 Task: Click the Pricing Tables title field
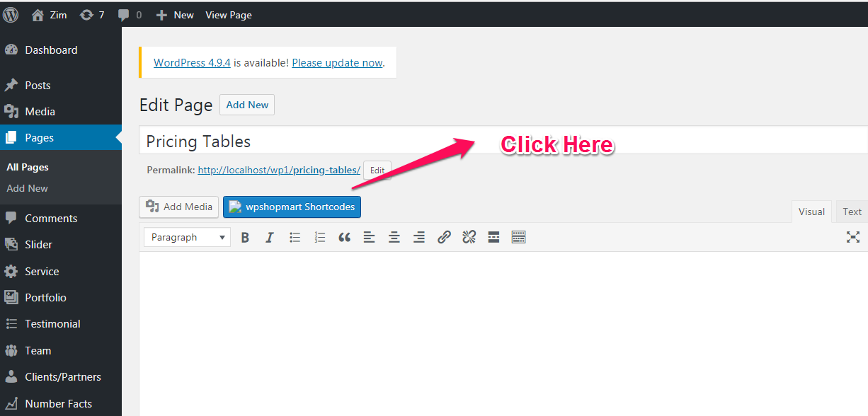click(503, 141)
